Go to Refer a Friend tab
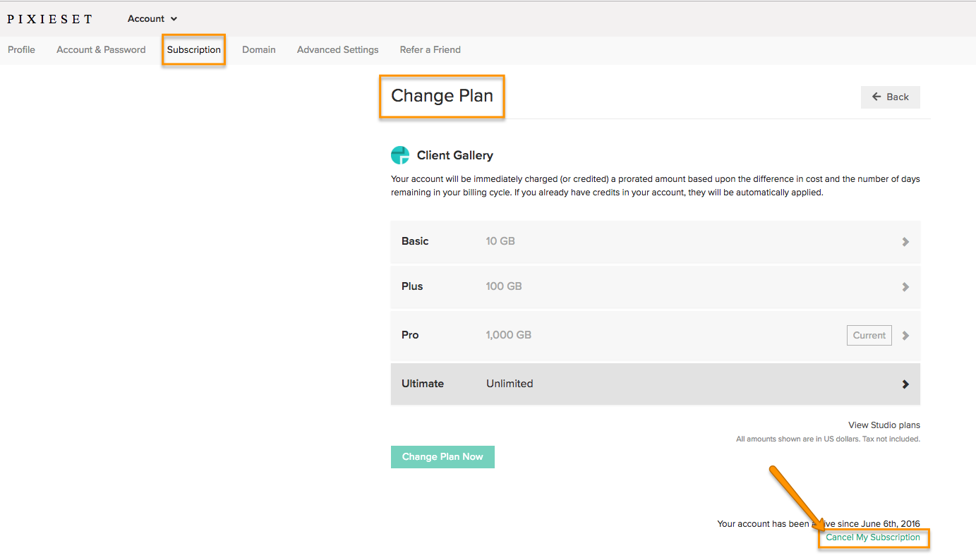Image resolution: width=976 pixels, height=560 pixels. pos(430,50)
